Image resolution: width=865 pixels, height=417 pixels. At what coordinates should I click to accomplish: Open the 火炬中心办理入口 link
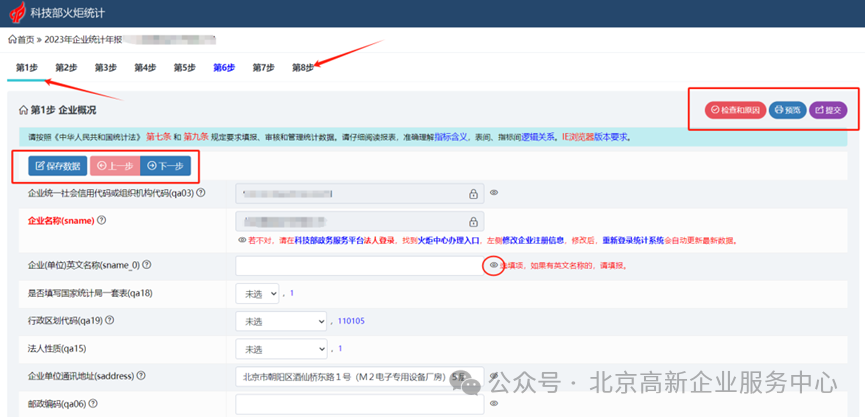coord(448,240)
